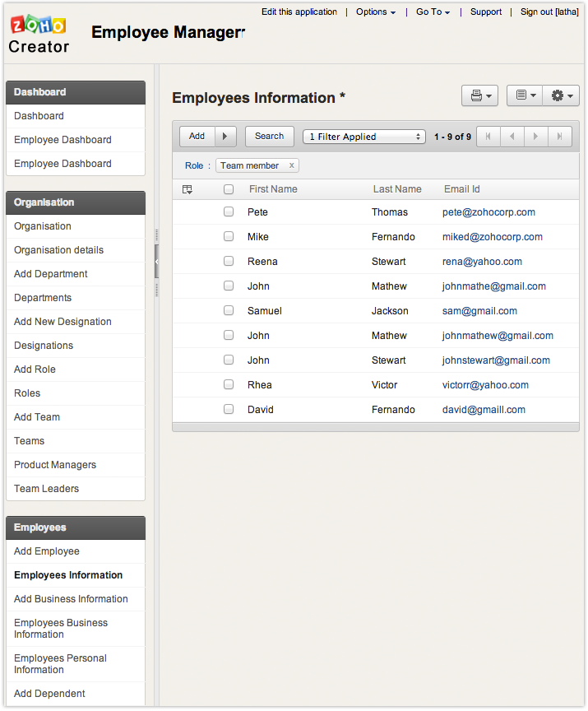Expand the arrow beside Add button
Screen dimensions: 588x711
coord(225,137)
